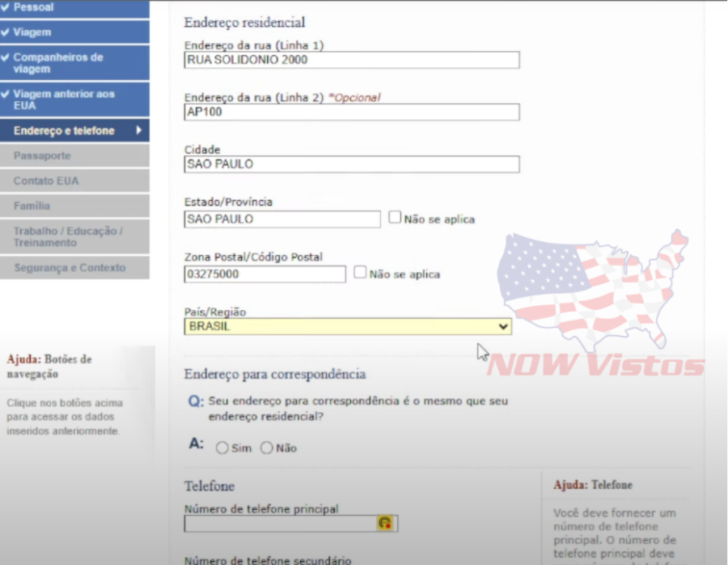Viewport: 728px width, 565px height.
Task: Select the "Sim" radio button
Action: tap(221, 448)
